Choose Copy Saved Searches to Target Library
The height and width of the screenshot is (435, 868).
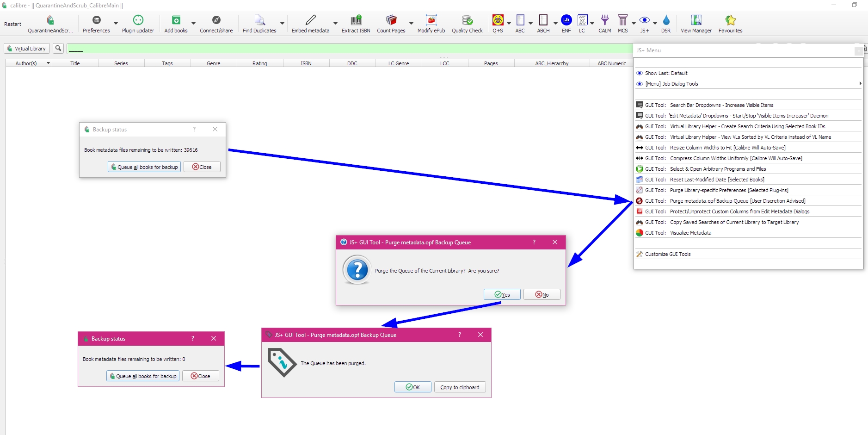pyautogui.click(x=748, y=222)
